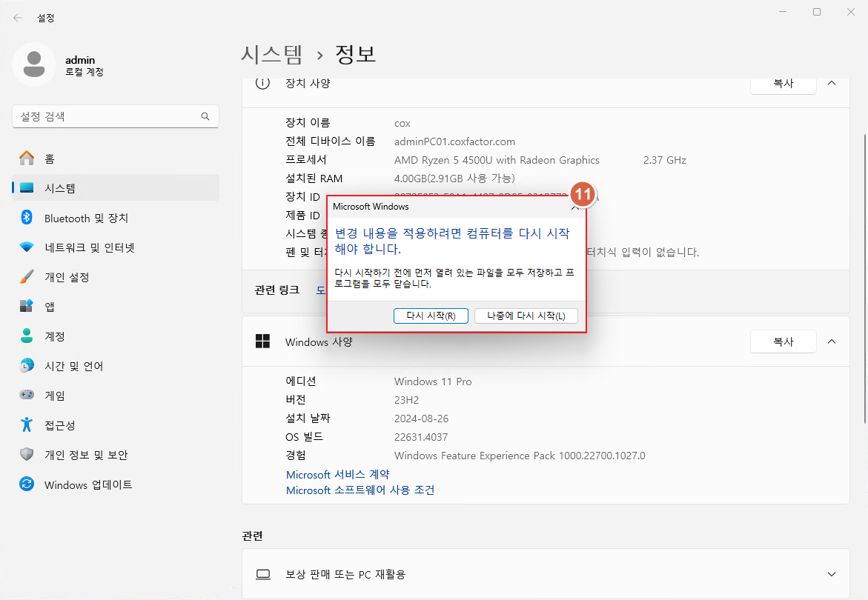The height and width of the screenshot is (600, 868).
Task: Click adminPC01.coxfactor.com full device name
Action: (454, 141)
